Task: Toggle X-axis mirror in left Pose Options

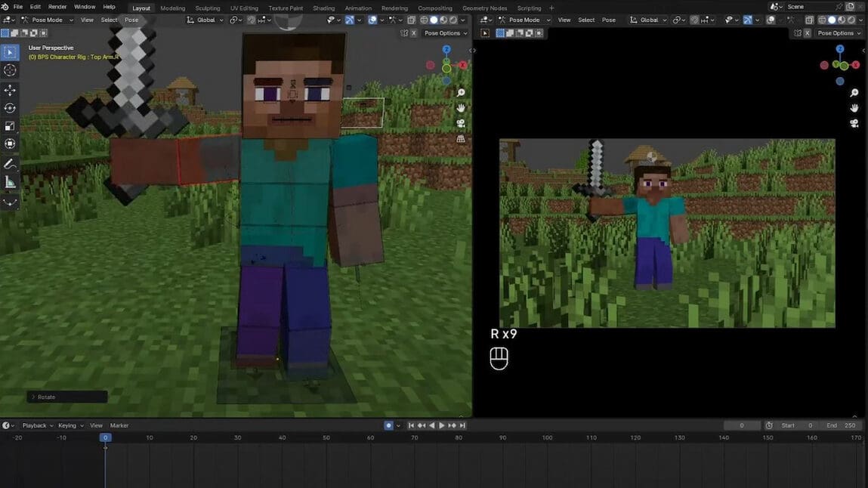Action: [x=413, y=33]
